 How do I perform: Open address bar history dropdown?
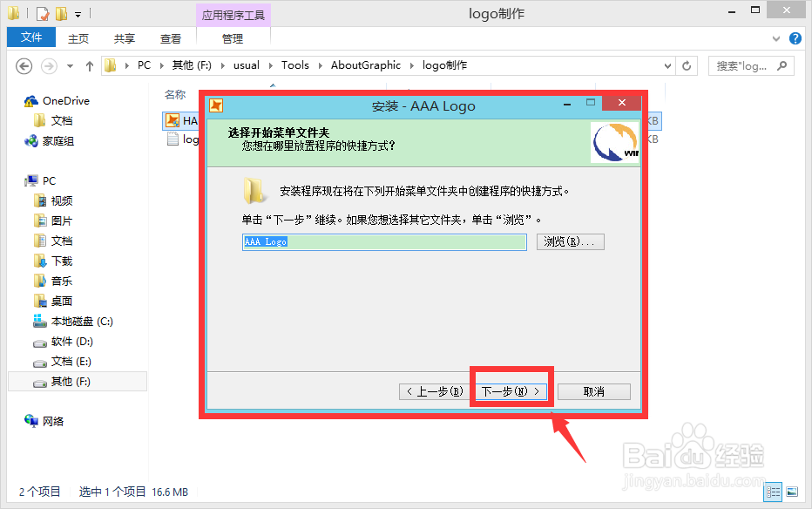point(668,66)
